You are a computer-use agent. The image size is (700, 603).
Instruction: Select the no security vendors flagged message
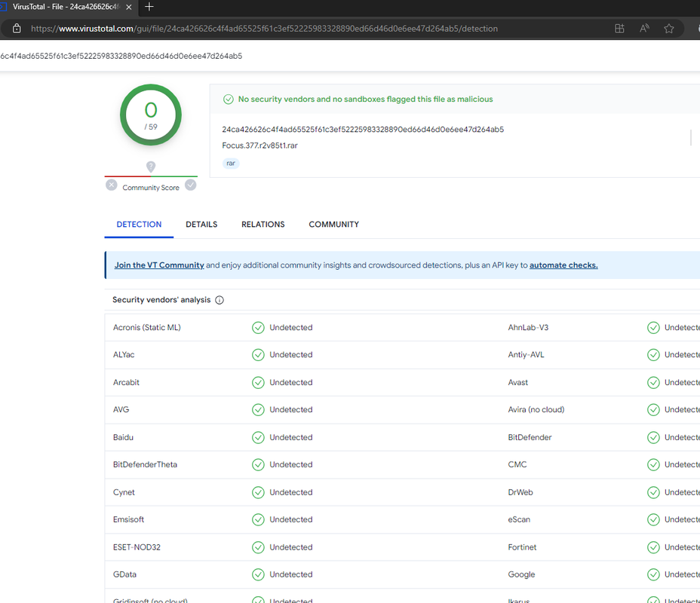[365, 99]
